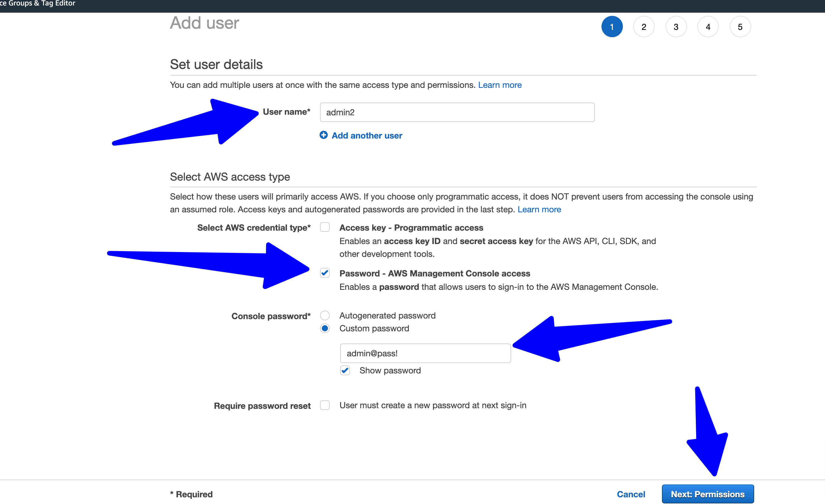Click the User name field containing admin2
The height and width of the screenshot is (504, 825).
coord(457,112)
